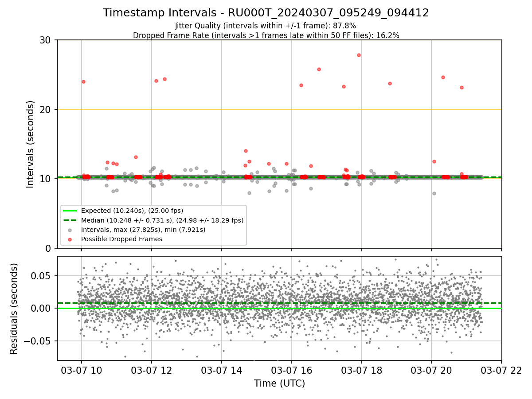Click the "Intervals (seconds)" y-axis label
Viewport: 532px width, 399px height.
(31, 144)
